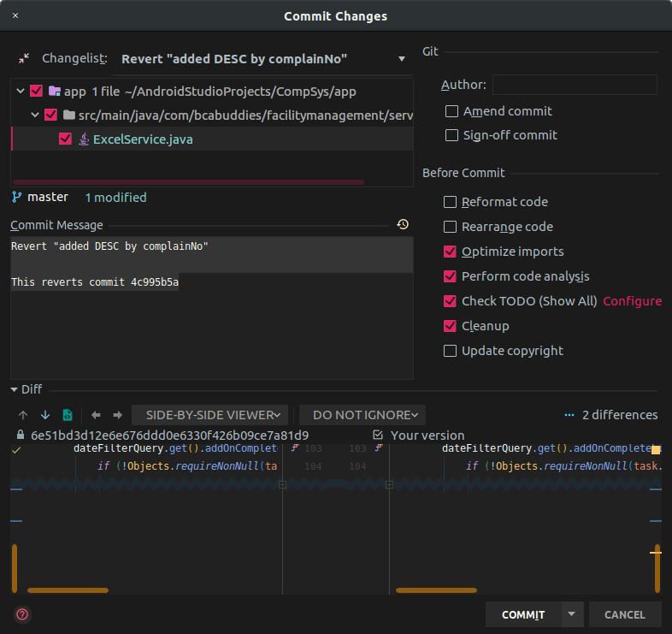The width and height of the screenshot is (672, 634).
Task: Disable the Cleanup checkbox
Action: point(450,326)
